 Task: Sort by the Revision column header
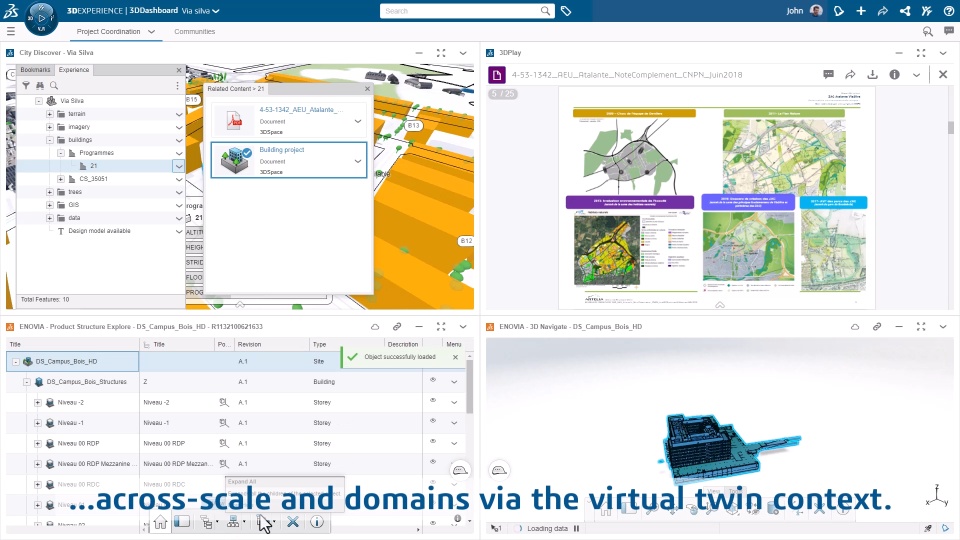[x=249, y=345]
